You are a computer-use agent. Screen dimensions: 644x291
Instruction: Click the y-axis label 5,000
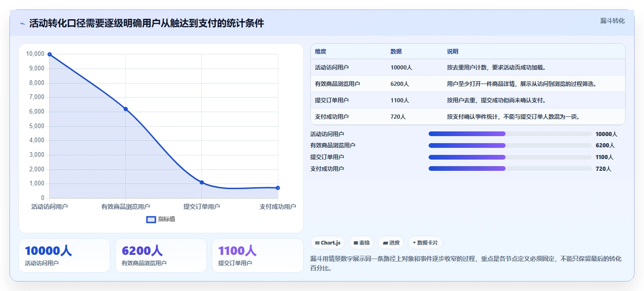pyautogui.click(x=37, y=126)
